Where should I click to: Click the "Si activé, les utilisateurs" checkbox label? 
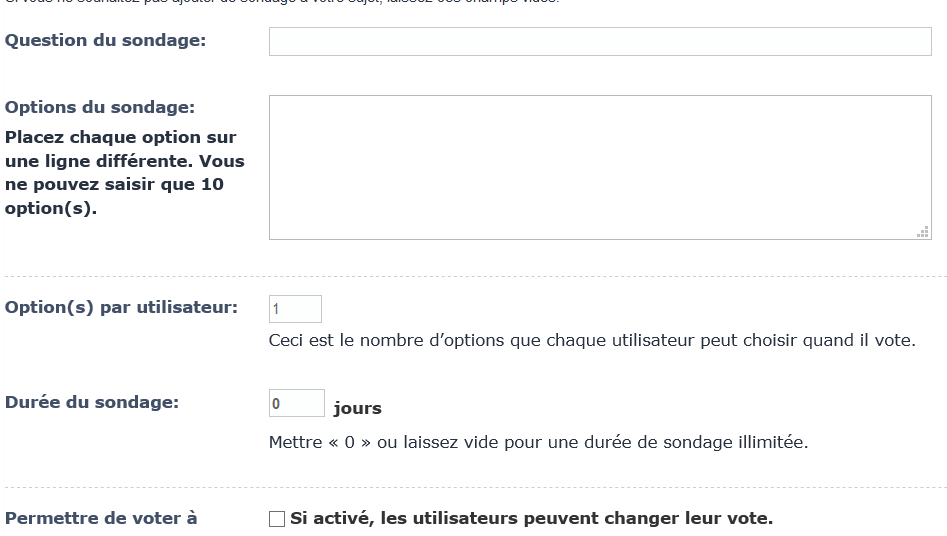[531, 519]
